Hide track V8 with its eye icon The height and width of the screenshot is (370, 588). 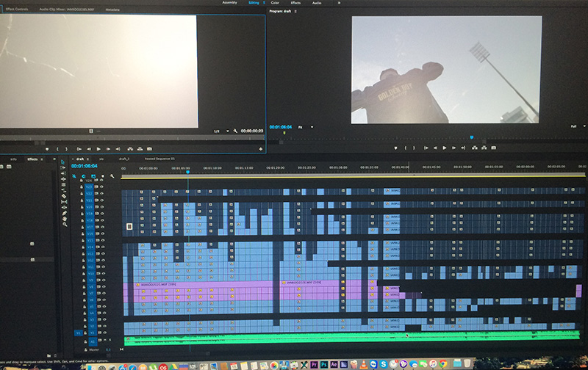coord(104,287)
